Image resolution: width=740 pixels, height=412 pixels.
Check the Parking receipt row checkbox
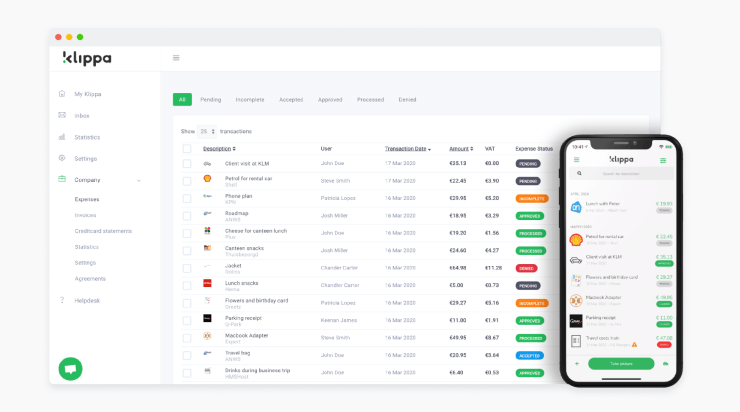coord(187,321)
